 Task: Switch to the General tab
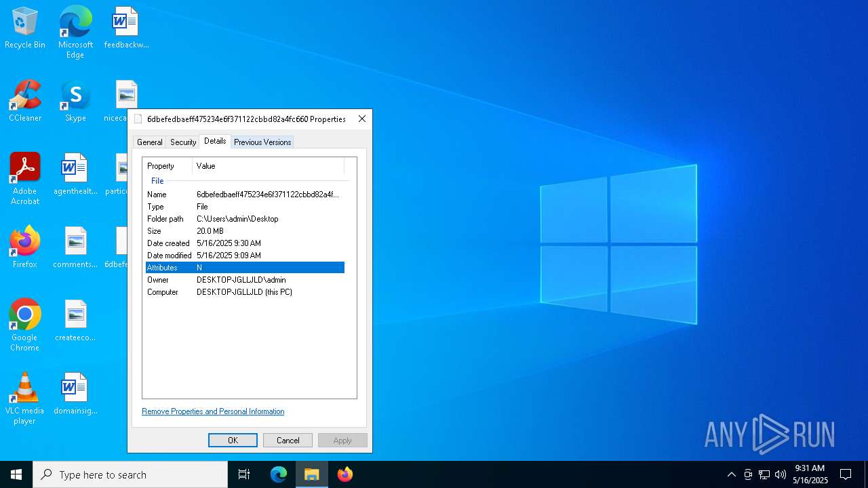[x=149, y=142]
